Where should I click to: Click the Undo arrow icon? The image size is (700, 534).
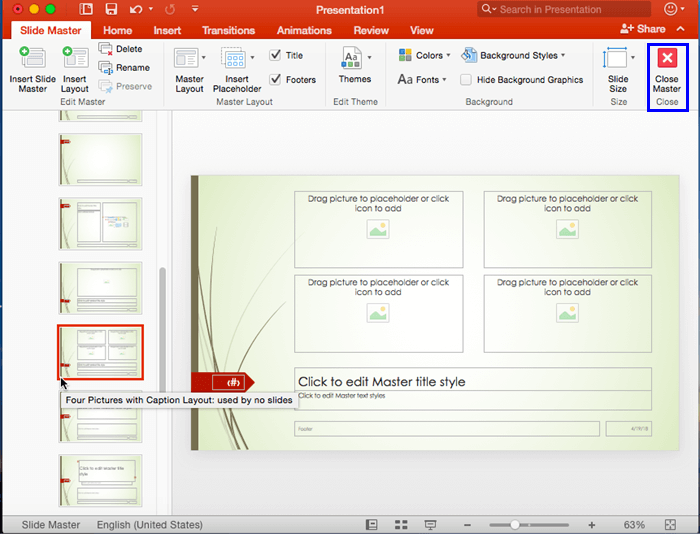(x=135, y=9)
